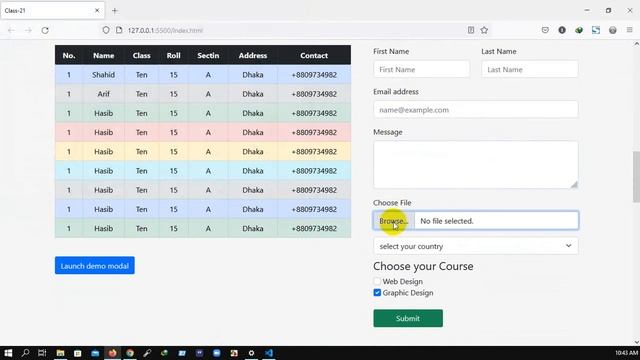Click the scrollbar down arrow
640x360 pixels.
tap(636, 342)
